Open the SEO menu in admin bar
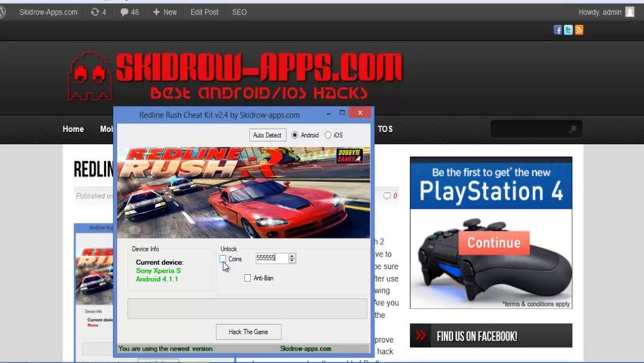 tap(240, 12)
